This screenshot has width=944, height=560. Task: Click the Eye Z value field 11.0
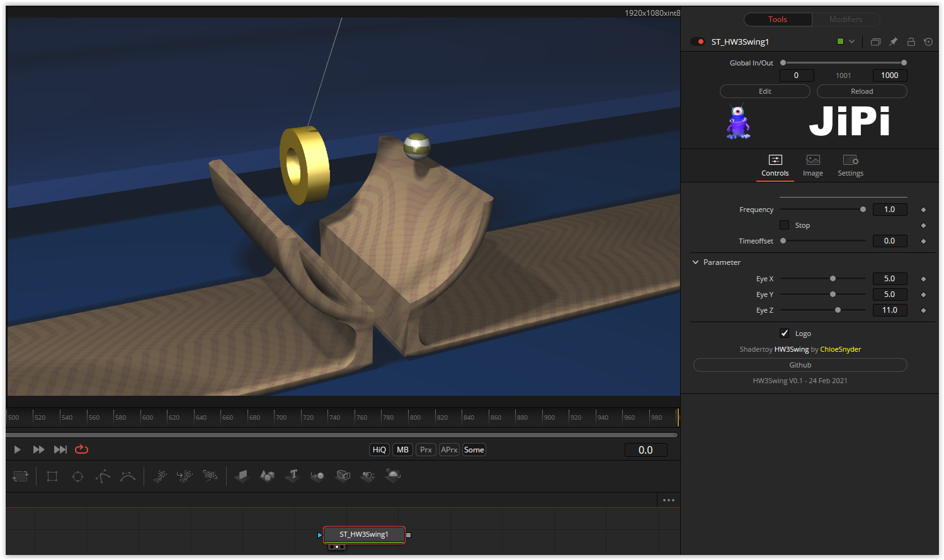click(890, 310)
